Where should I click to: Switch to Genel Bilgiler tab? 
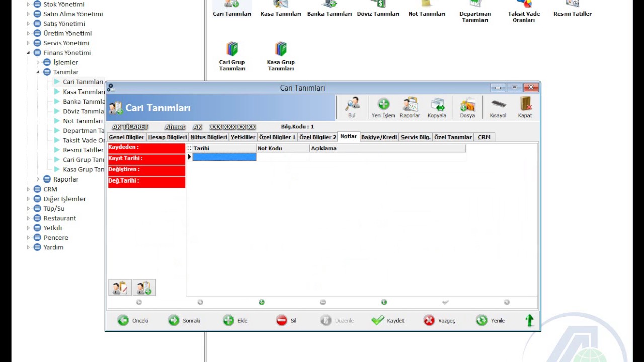127,137
